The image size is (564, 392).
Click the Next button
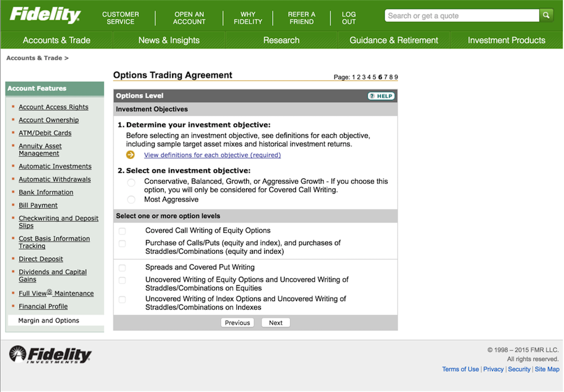tap(276, 323)
